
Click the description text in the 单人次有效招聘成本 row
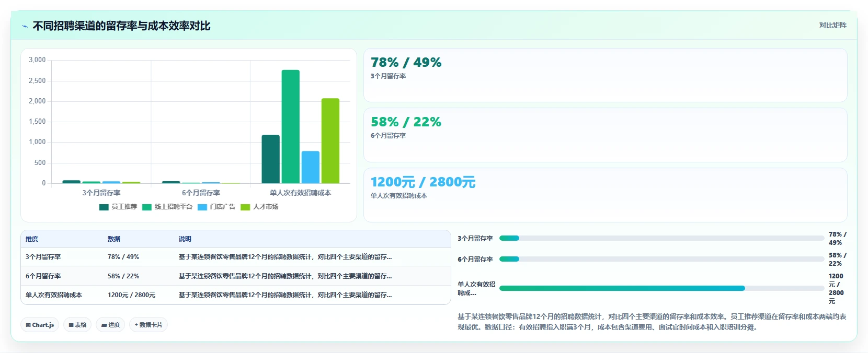click(x=285, y=295)
